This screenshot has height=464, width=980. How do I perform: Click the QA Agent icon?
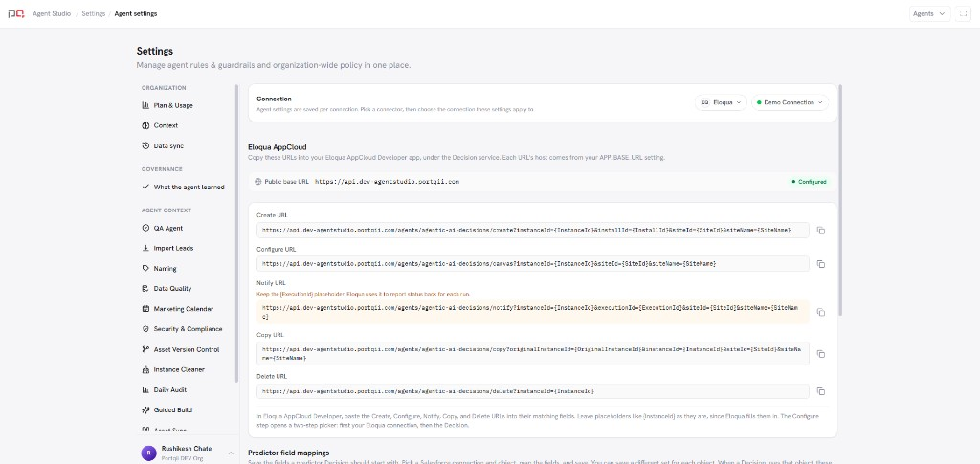click(x=145, y=228)
